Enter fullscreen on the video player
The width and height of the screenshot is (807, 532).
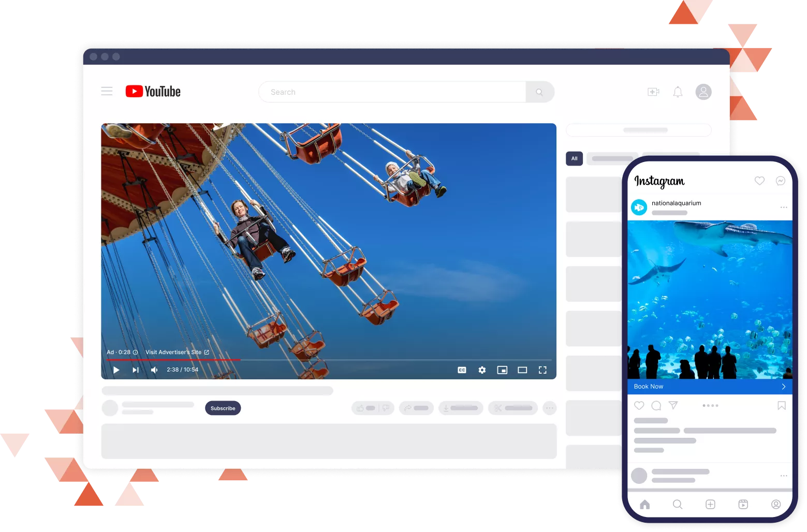tap(542, 370)
